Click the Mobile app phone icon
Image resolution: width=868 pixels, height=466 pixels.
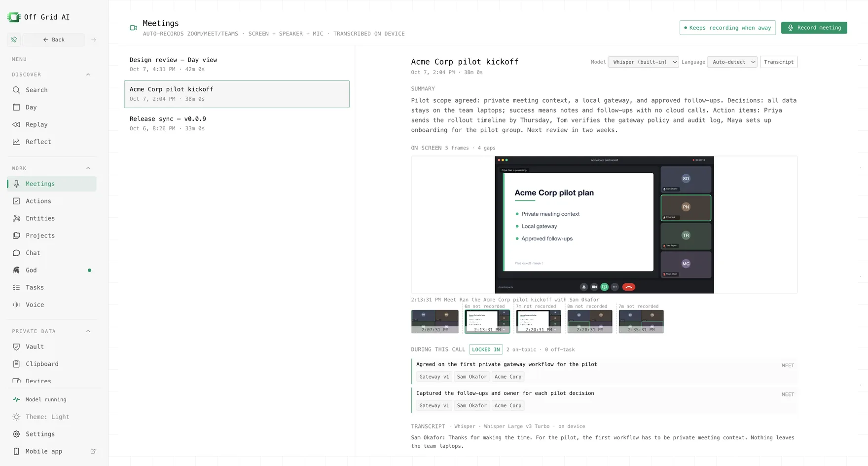(x=16, y=451)
